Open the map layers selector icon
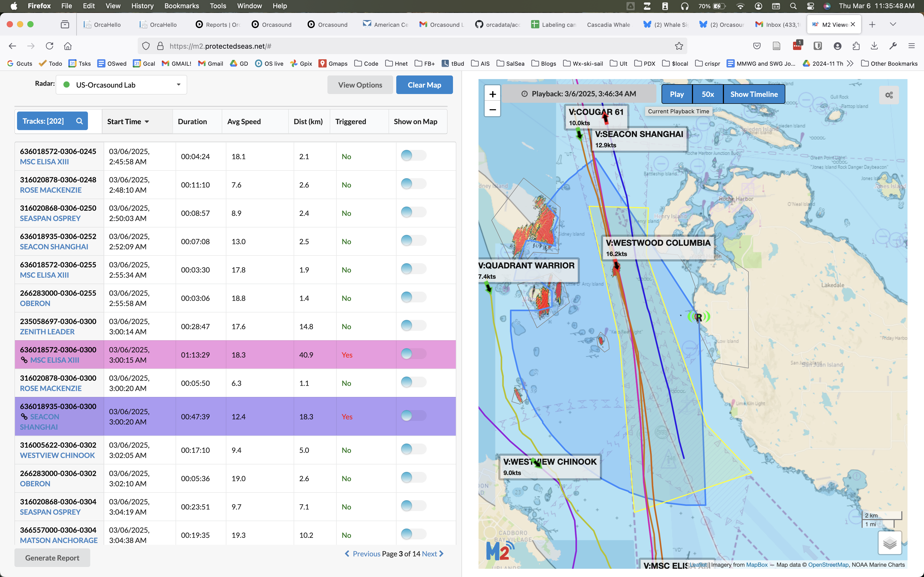The width and height of the screenshot is (924, 577). 890,543
